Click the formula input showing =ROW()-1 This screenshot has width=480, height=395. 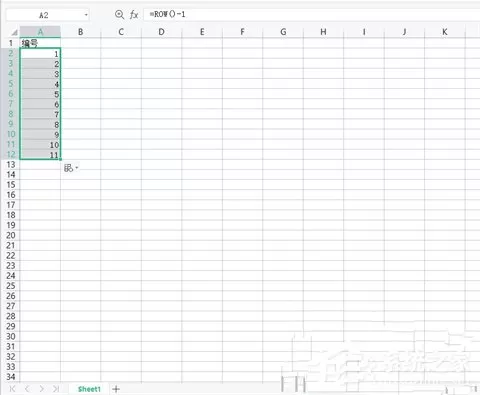[312, 14]
